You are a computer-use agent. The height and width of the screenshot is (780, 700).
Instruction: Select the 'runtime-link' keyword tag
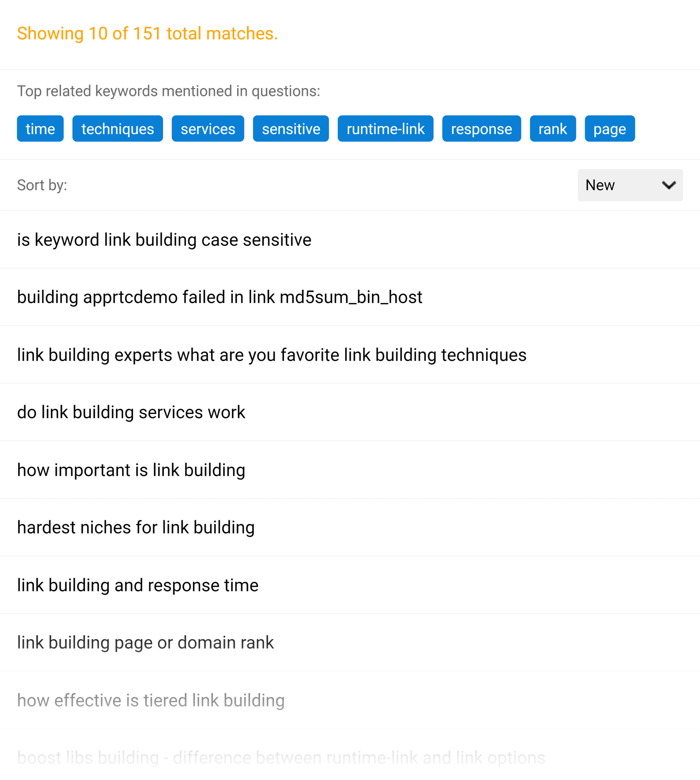(x=386, y=128)
